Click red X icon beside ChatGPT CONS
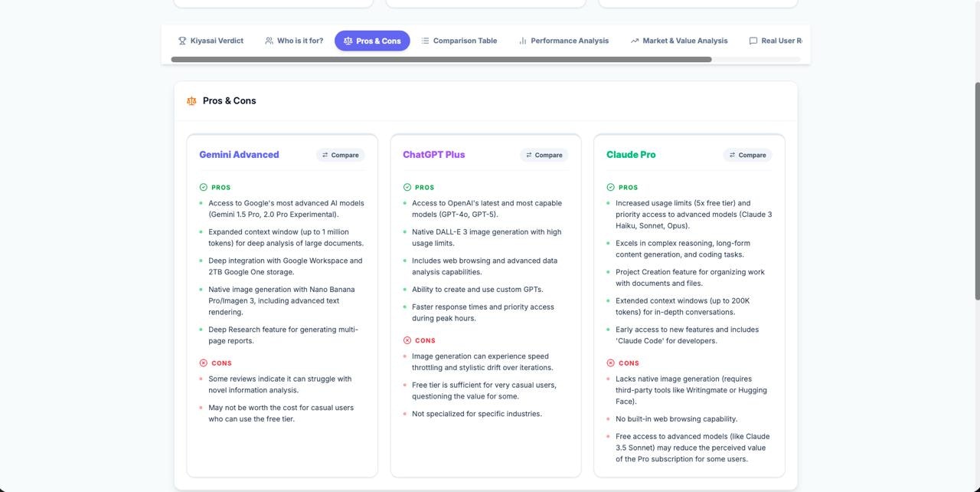The width and height of the screenshot is (980, 492). click(x=407, y=340)
